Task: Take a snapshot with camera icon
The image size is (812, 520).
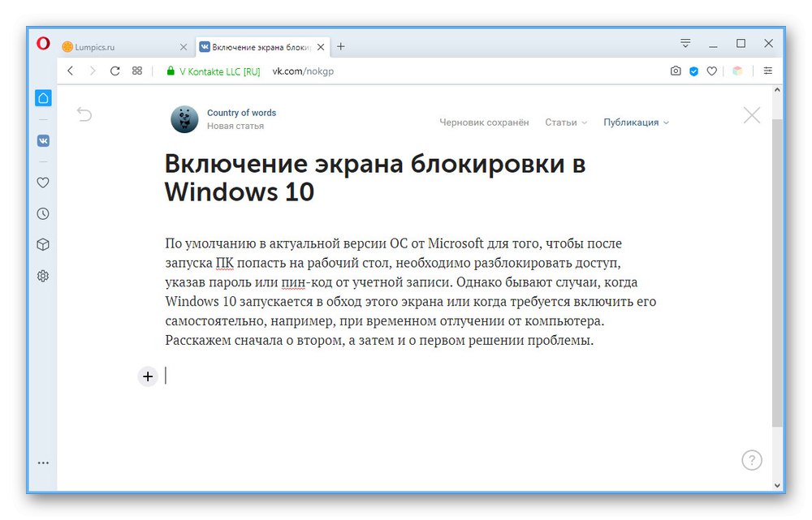Action: click(x=676, y=71)
